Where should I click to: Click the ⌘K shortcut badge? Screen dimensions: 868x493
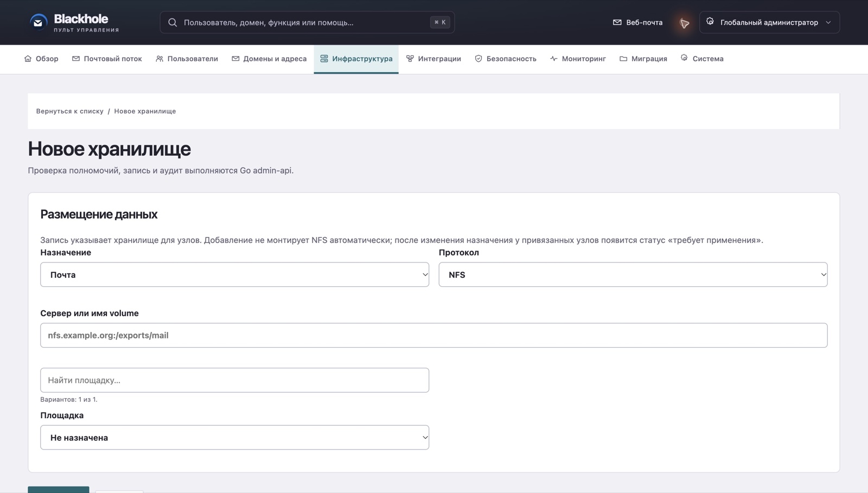coord(440,22)
